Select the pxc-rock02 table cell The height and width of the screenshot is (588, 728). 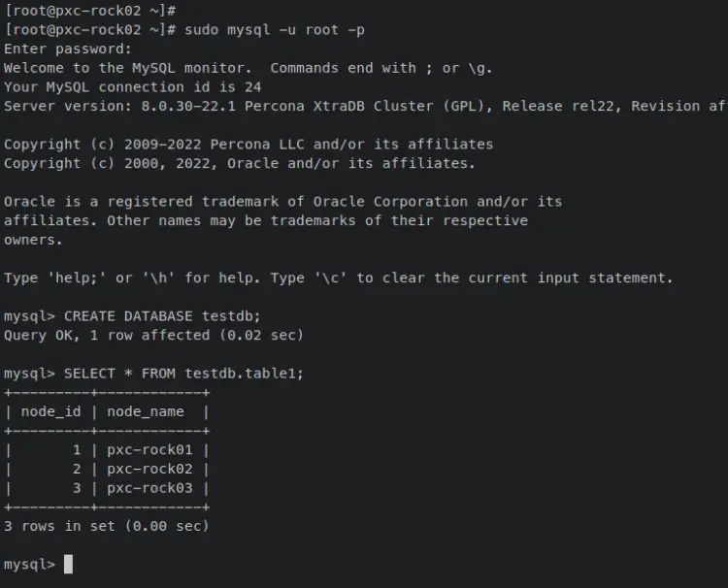pos(149,469)
